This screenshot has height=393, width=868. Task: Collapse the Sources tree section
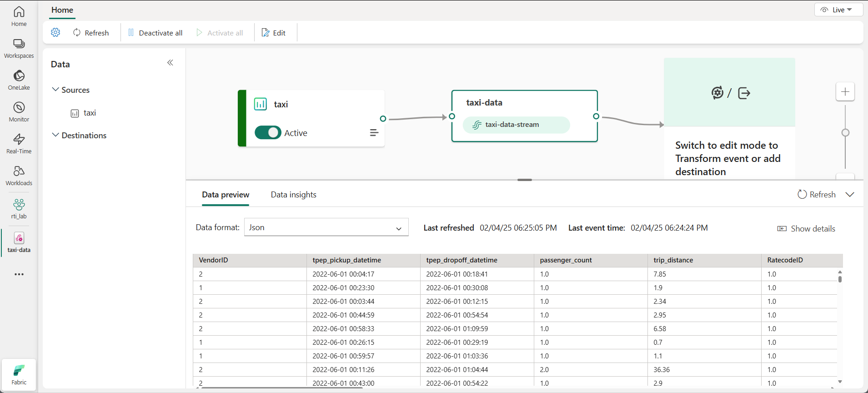pyautogui.click(x=55, y=90)
